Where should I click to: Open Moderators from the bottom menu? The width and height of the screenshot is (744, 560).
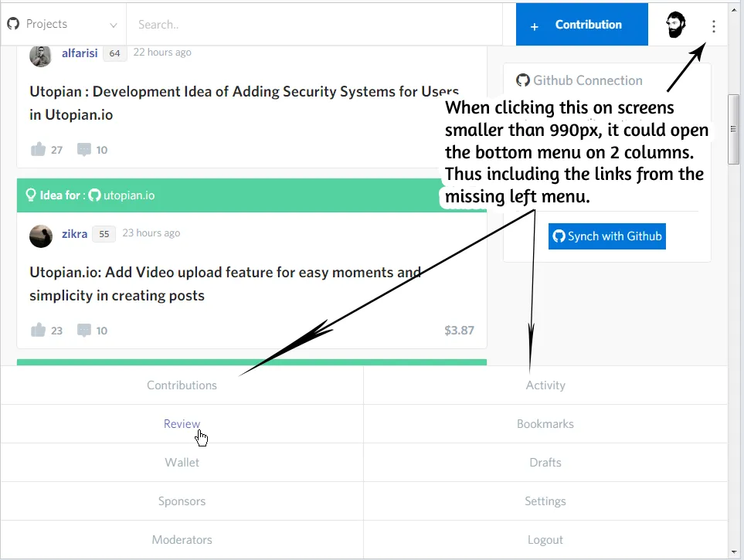(x=182, y=540)
